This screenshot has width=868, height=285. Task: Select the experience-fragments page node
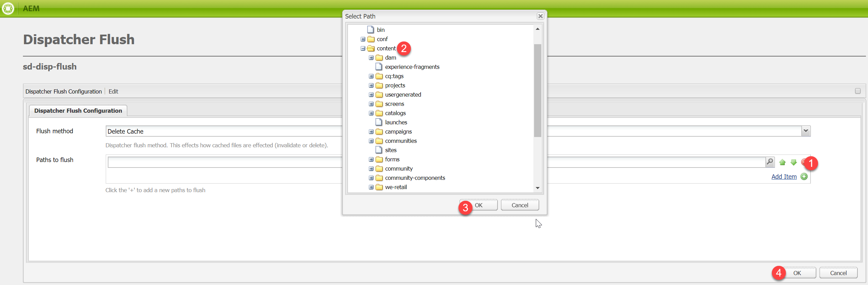[x=412, y=67]
